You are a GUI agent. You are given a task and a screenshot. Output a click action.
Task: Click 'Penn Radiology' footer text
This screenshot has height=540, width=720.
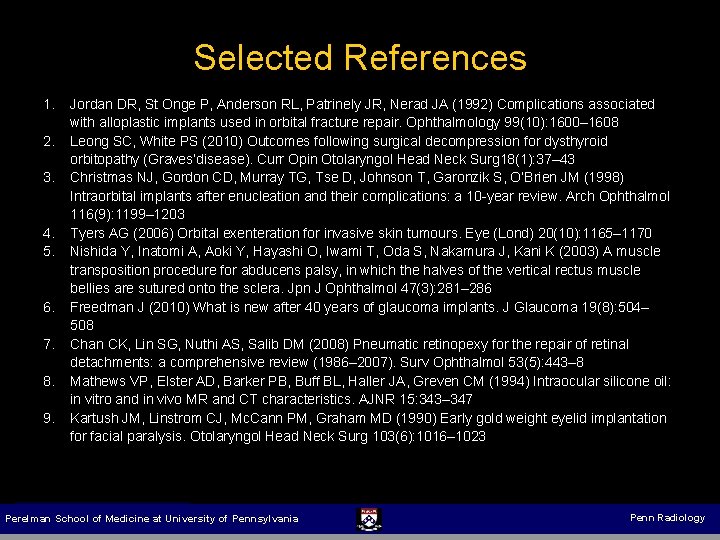(x=667, y=518)
